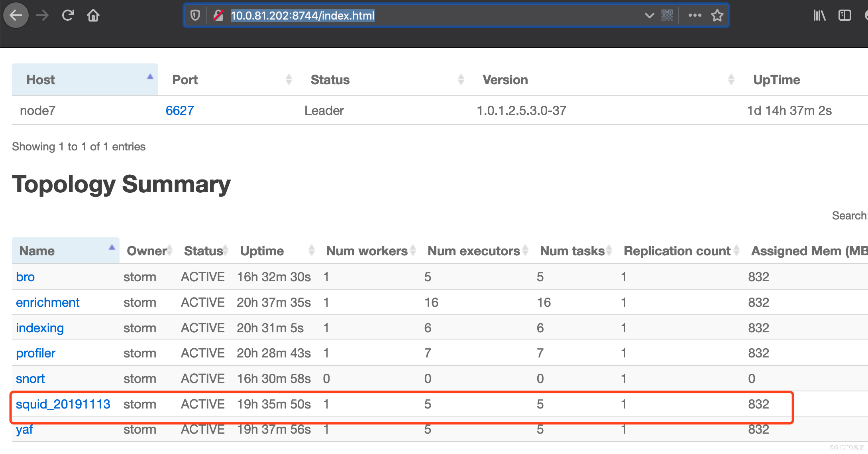Image resolution: width=868 pixels, height=454 pixels.
Task: Open nimbus port 6627 link
Action: (x=180, y=111)
